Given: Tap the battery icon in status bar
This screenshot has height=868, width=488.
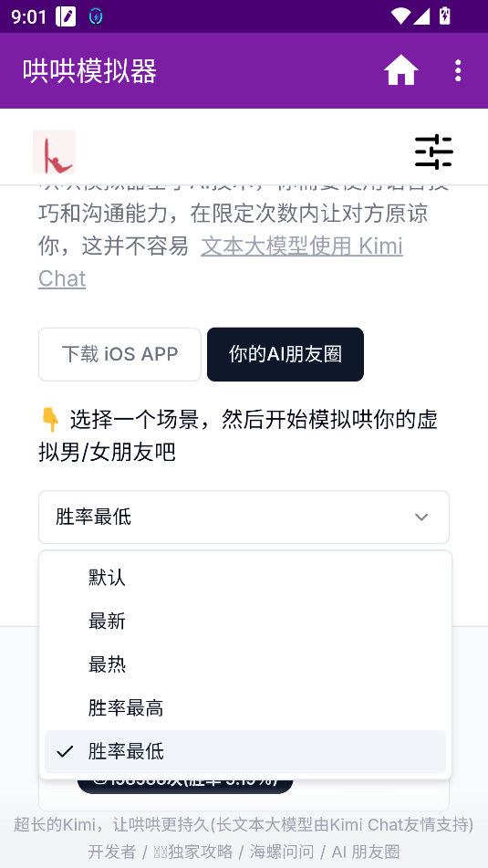Looking at the screenshot, I should pyautogui.click(x=444, y=16).
